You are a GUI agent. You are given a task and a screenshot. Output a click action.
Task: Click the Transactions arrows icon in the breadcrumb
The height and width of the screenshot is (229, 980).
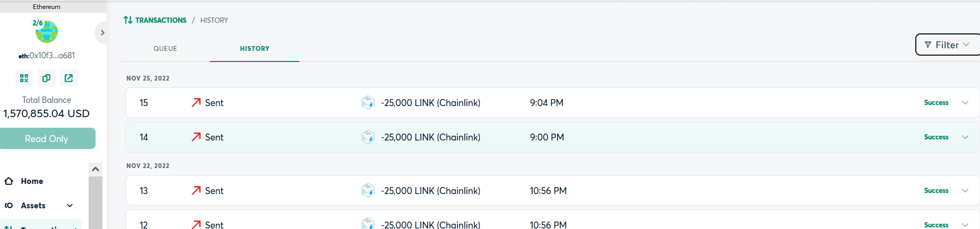(128, 20)
